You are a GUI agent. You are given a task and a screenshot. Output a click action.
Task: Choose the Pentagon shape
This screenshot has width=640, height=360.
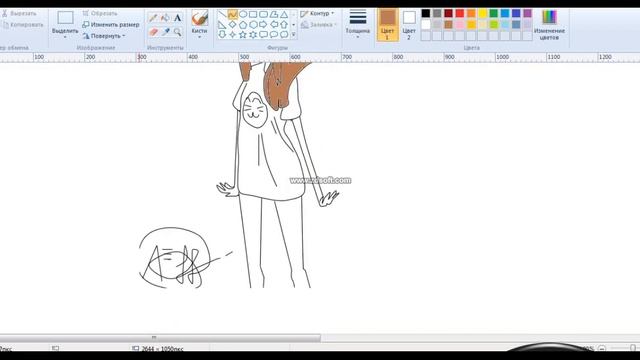243,24
